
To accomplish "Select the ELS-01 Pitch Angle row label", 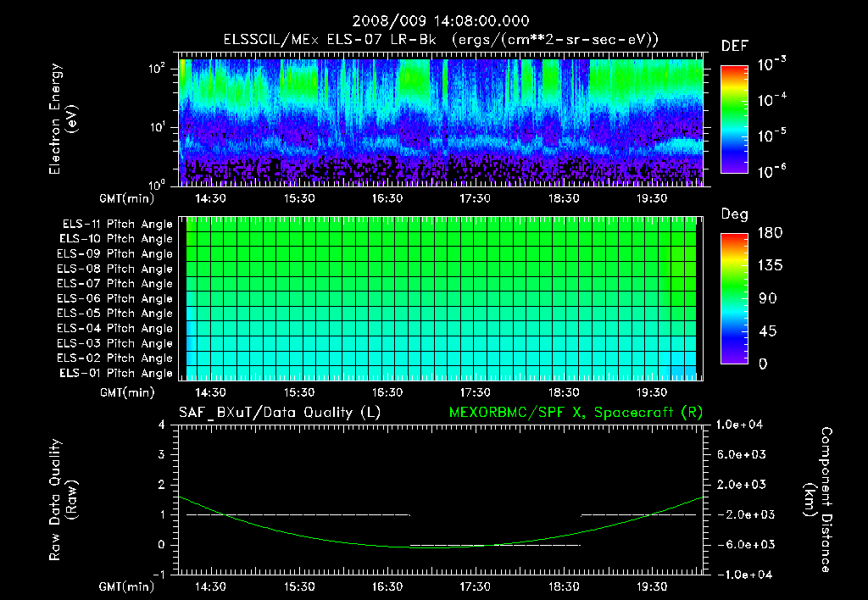I will (x=116, y=373).
